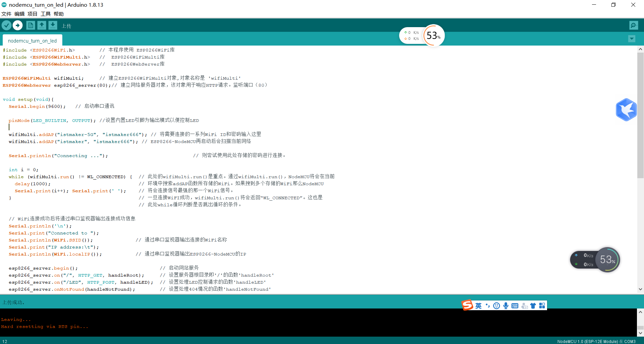Image resolution: width=644 pixels, height=344 pixels.
Task: Click the editor scrollbar down arrow
Action: [640, 289]
